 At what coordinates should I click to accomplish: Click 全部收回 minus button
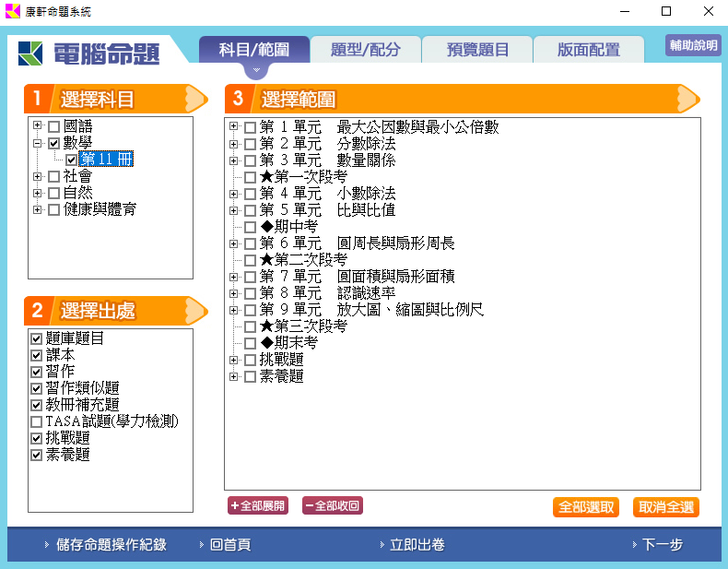point(332,505)
